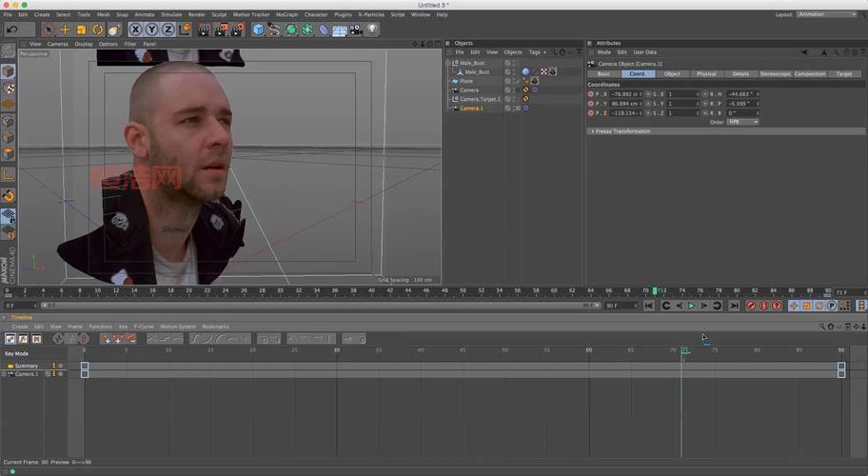Image resolution: width=868 pixels, height=476 pixels.
Task: Click the Light bulb icon
Action: pyautogui.click(x=372, y=30)
